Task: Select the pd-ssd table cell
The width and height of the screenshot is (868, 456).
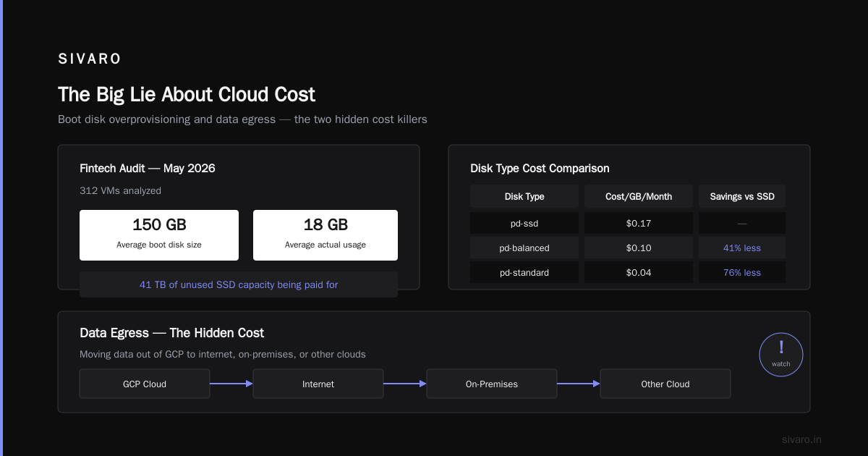Action: click(524, 223)
